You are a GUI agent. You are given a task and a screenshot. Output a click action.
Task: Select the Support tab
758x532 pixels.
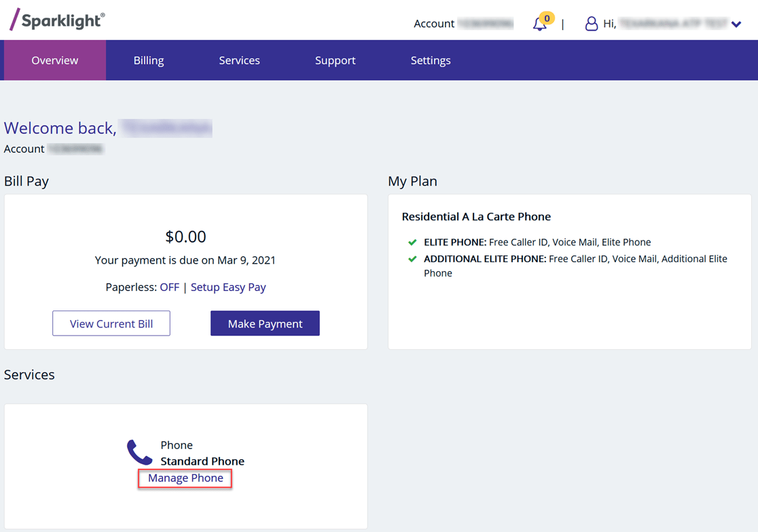click(x=335, y=60)
